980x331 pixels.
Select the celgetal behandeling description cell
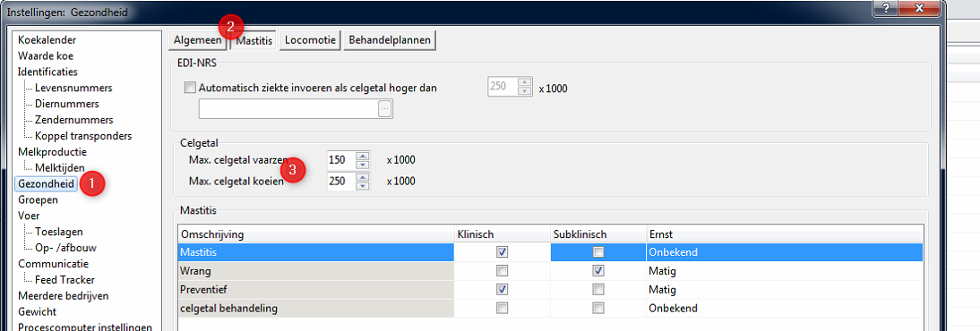tap(316, 309)
